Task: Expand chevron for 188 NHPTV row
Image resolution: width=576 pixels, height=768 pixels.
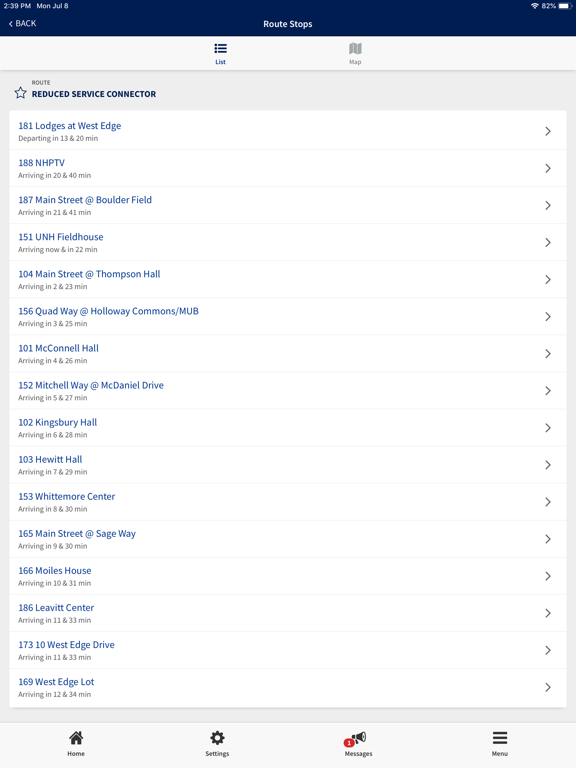Action: click(548, 168)
